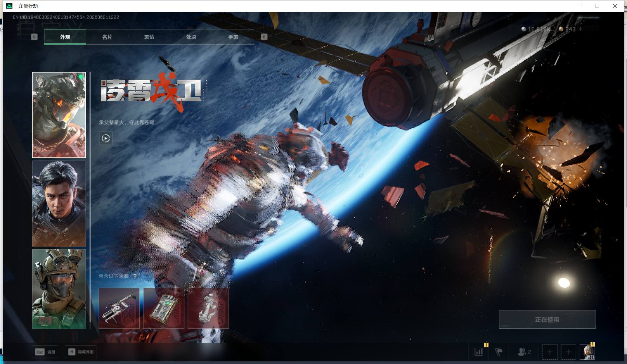Select the armored helmet skin thumbnail

point(59,115)
